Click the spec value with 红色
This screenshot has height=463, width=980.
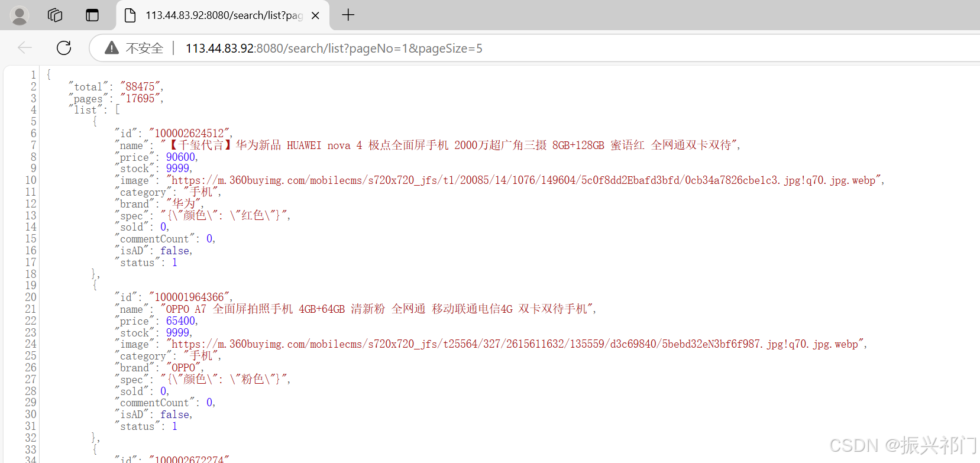pyautogui.click(x=224, y=215)
